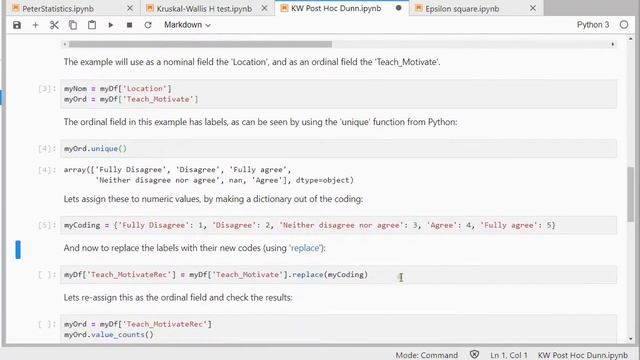Open the 'replace' hyperlink in markdown text
Image resolution: width=640 pixels, height=360 pixels.
coord(304,248)
